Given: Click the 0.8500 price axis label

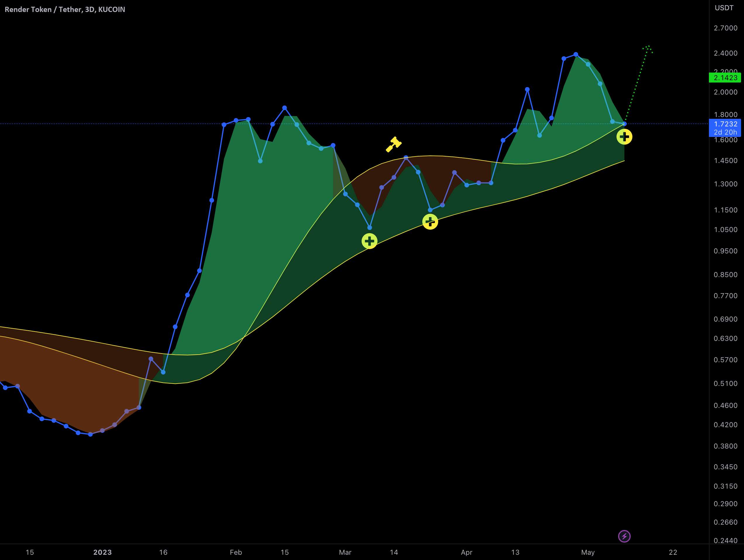Looking at the screenshot, I should point(726,275).
